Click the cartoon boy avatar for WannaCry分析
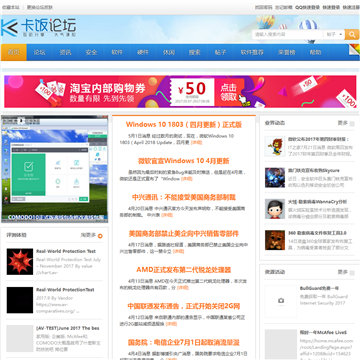Screen dimensions: 360x360 point(275,209)
